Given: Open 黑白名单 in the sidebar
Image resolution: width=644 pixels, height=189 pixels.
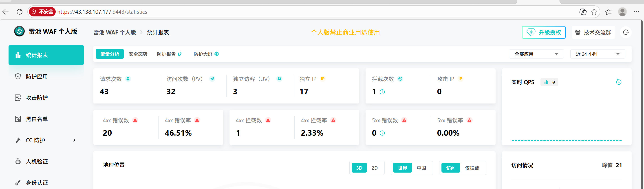Looking at the screenshot, I should point(46,119).
